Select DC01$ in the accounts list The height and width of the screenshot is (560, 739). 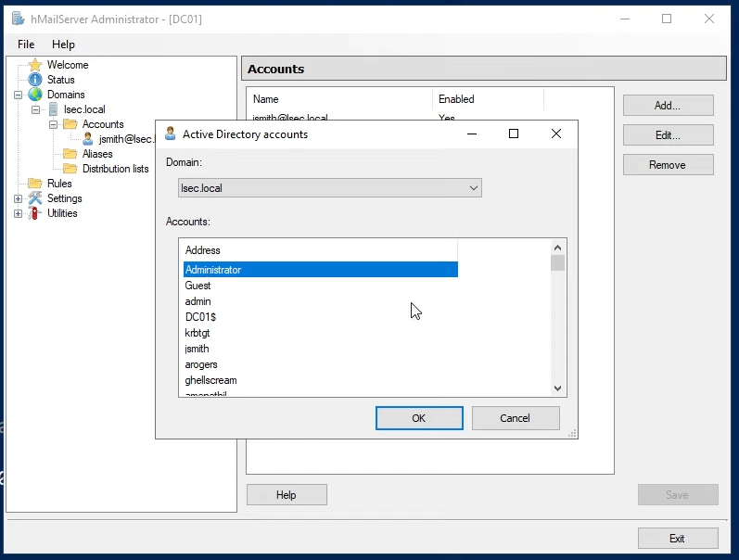tap(321, 317)
